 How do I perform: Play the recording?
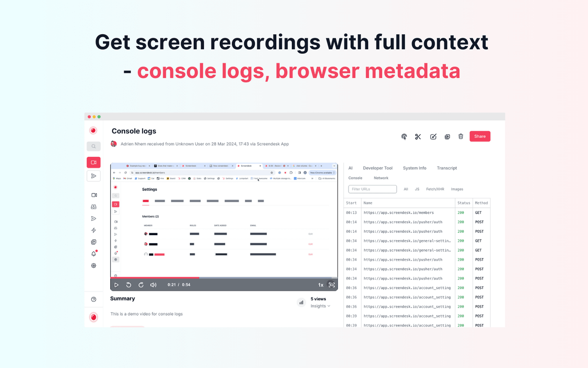point(116,285)
